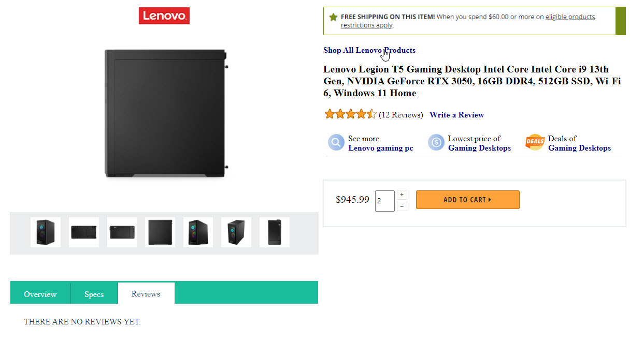
Task: Decrease quantity with the minus button
Action: [403, 206]
